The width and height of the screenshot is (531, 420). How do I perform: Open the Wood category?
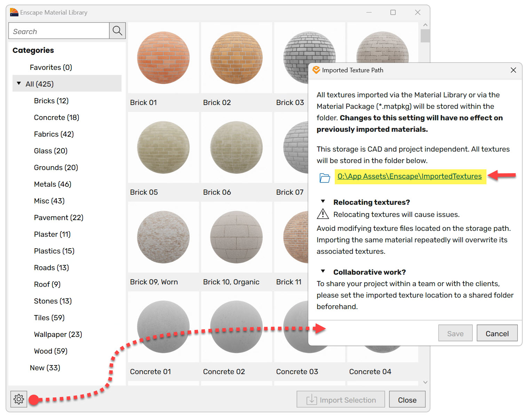50,351
